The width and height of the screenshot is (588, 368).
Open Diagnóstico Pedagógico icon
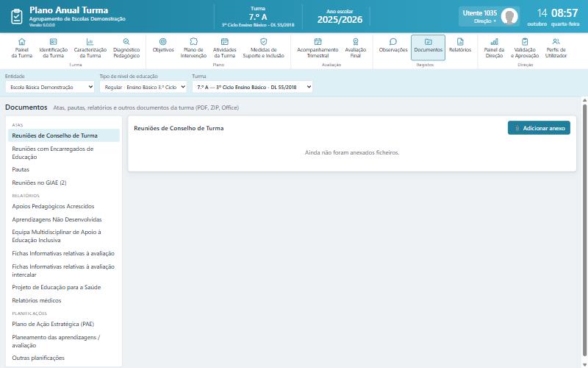[x=126, y=42]
